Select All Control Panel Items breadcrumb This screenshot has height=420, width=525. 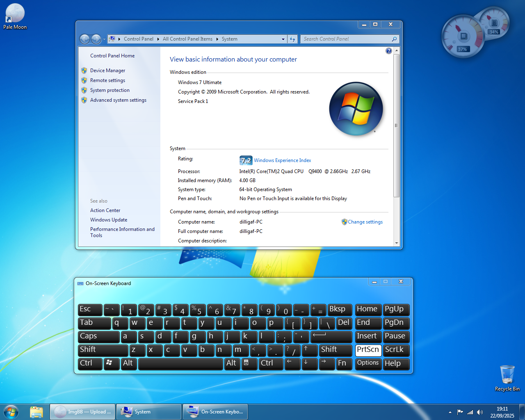(187, 39)
